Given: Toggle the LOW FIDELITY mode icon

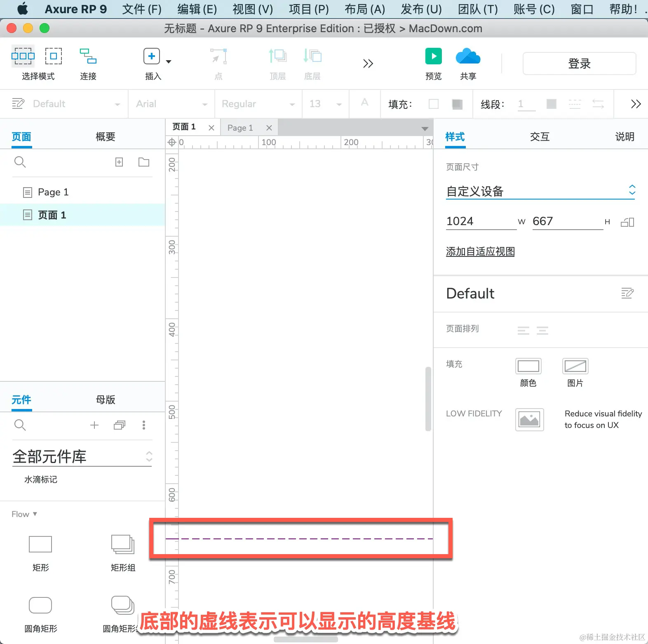Looking at the screenshot, I should tap(530, 420).
